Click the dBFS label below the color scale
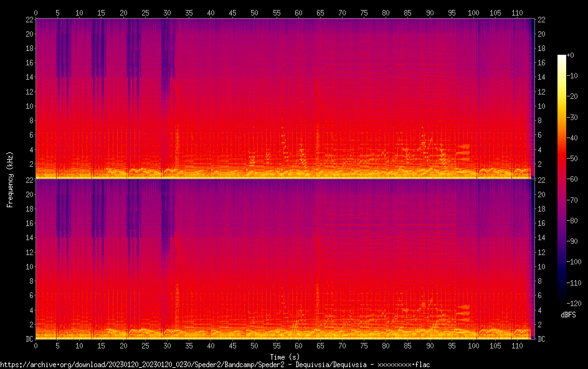The height and width of the screenshot is (369, 588). coord(568,315)
